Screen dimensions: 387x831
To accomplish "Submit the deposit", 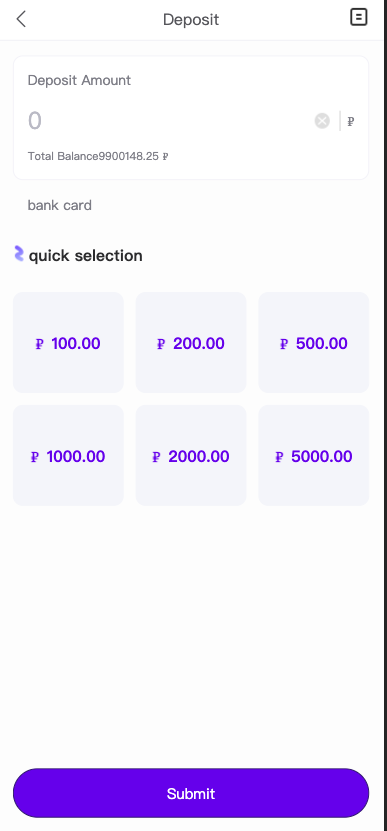I will [191, 793].
